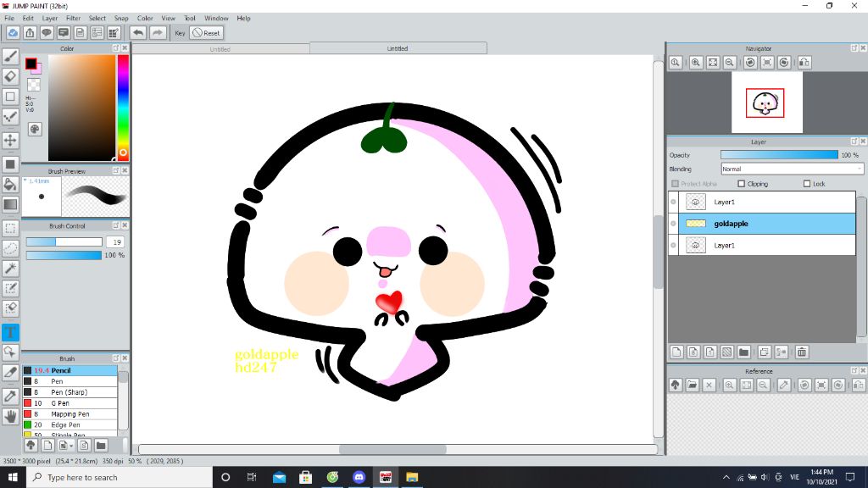Switch to the Hand tool

pos(10,416)
